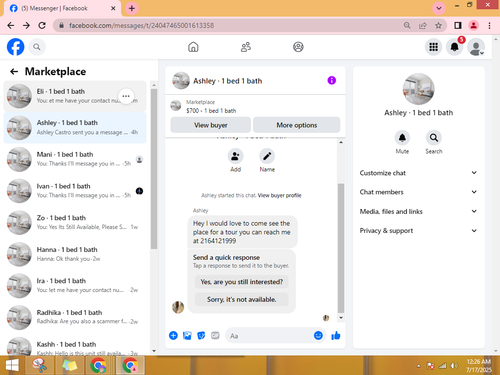Click the browser reload button
Image resolution: width=500 pixels, height=375 pixels.
coord(42,25)
